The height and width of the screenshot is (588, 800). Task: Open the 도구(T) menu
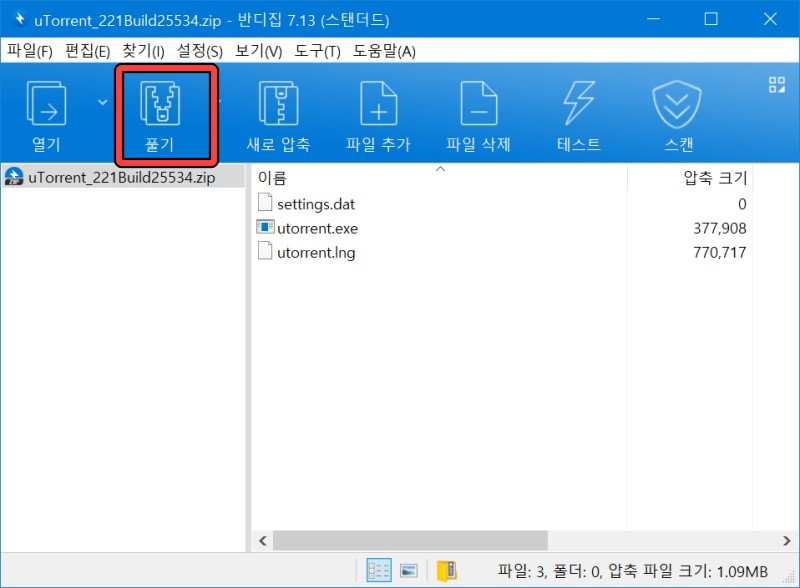318,51
